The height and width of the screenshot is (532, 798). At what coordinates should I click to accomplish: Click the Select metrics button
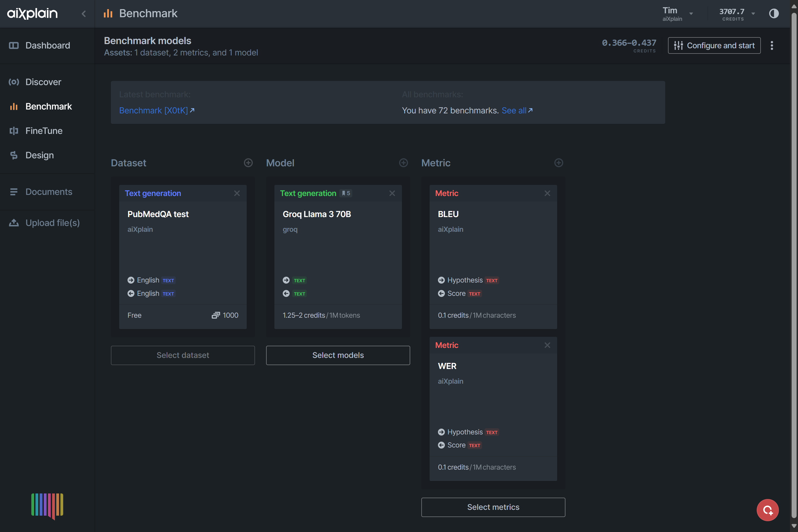[x=493, y=507]
